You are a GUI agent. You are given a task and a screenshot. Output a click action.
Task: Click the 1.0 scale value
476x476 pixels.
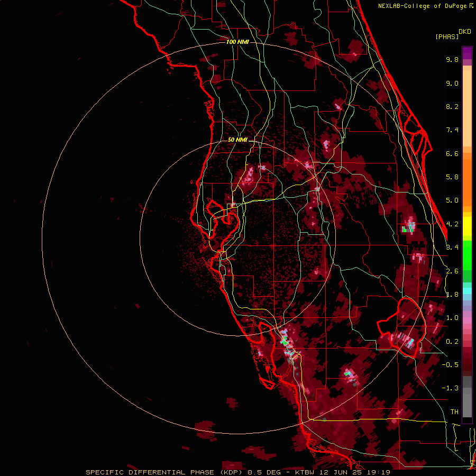(x=452, y=318)
